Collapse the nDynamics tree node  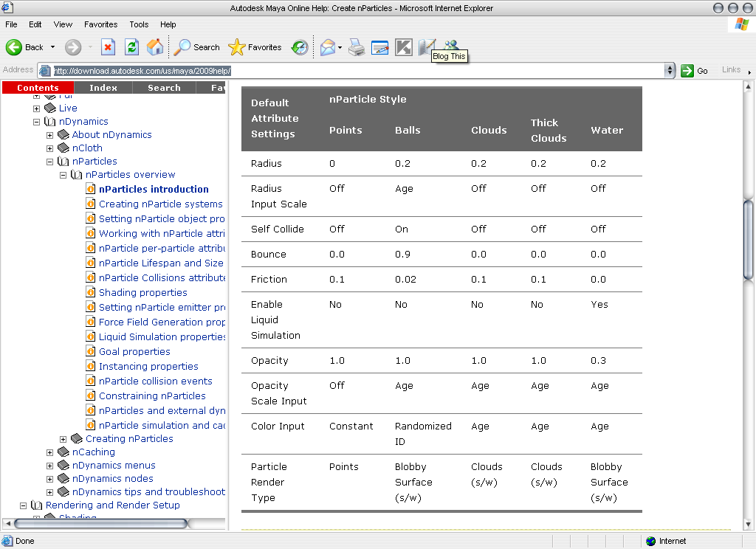pyautogui.click(x=36, y=122)
